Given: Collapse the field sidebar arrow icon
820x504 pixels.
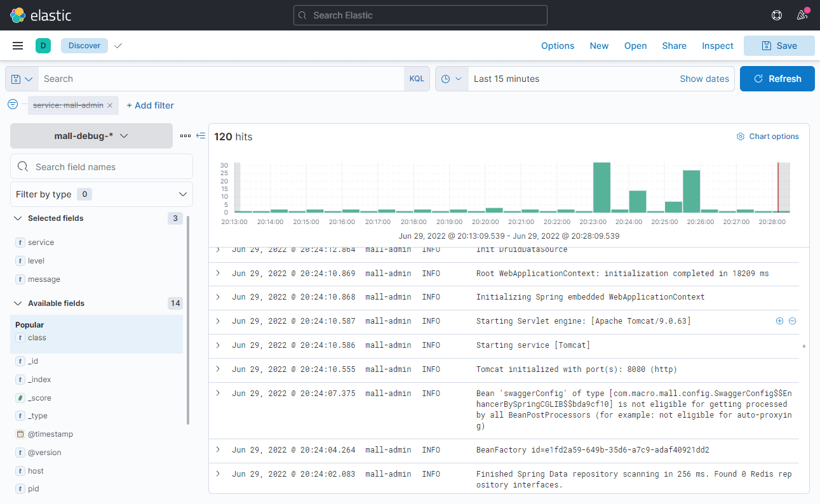Looking at the screenshot, I should click(201, 136).
